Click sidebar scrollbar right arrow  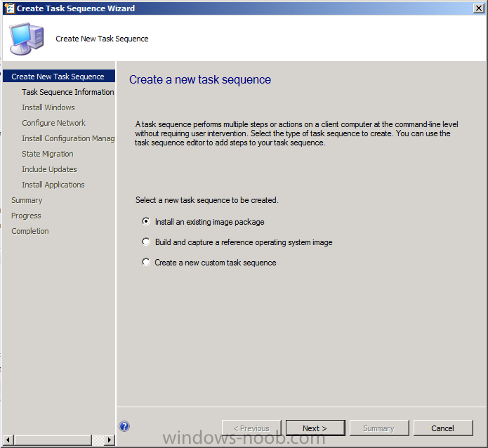110,440
